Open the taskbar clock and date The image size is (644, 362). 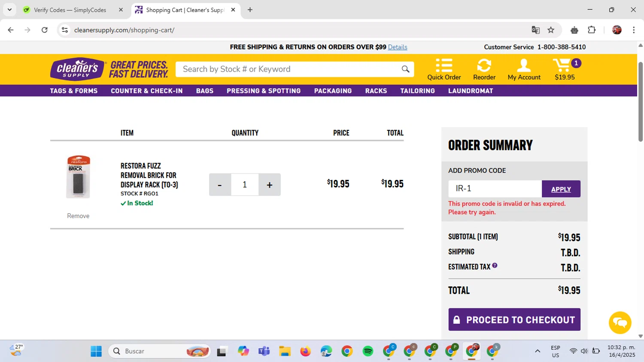pos(621,351)
